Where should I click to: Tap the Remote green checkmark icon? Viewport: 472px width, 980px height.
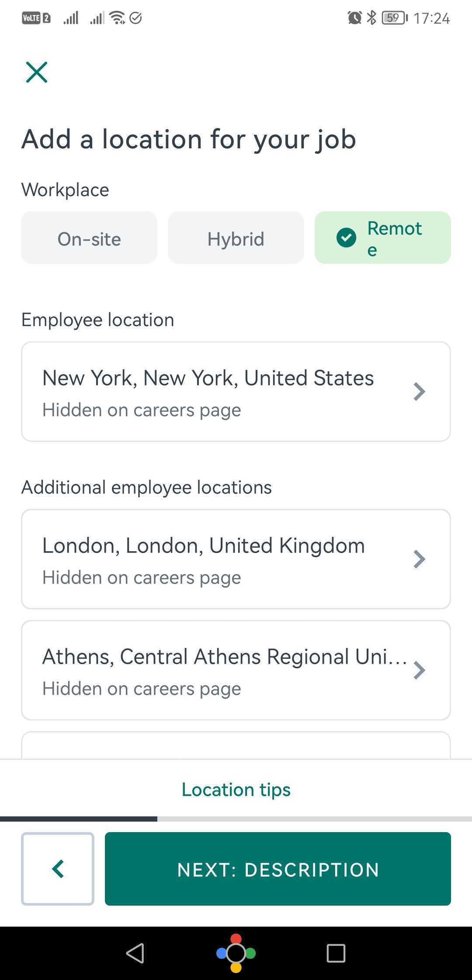346,238
